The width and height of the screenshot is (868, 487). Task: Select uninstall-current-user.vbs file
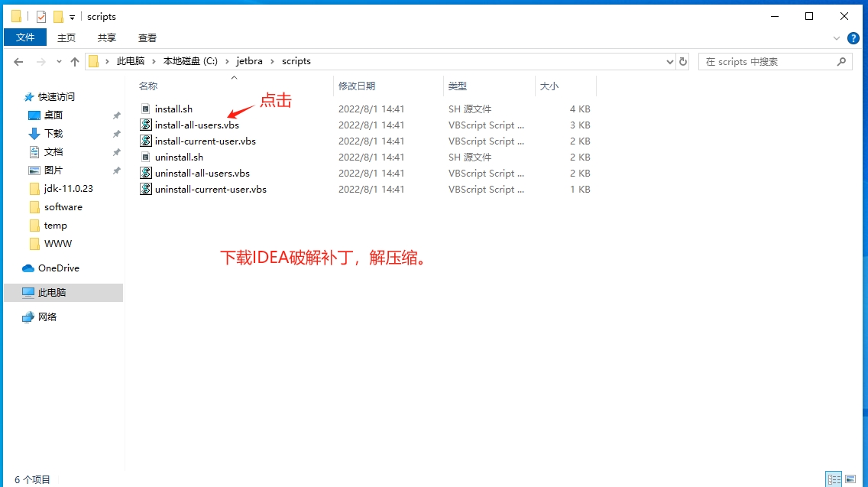point(211,190)
